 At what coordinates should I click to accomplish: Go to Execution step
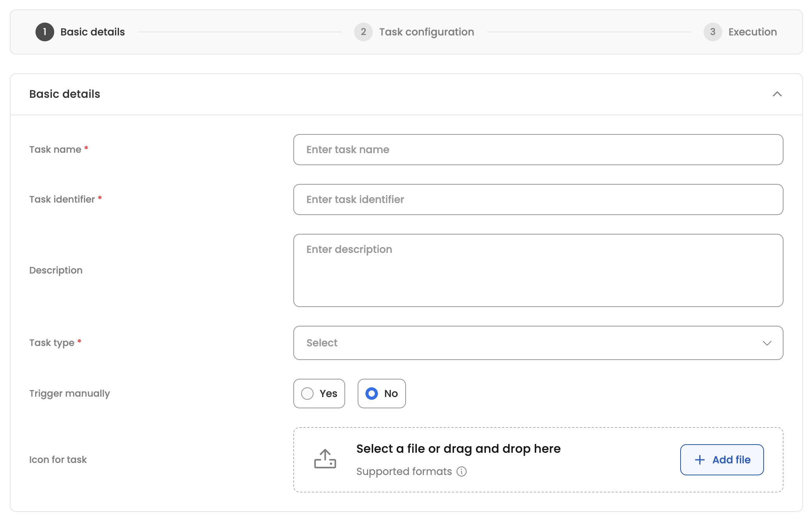[x=752, y=32]
